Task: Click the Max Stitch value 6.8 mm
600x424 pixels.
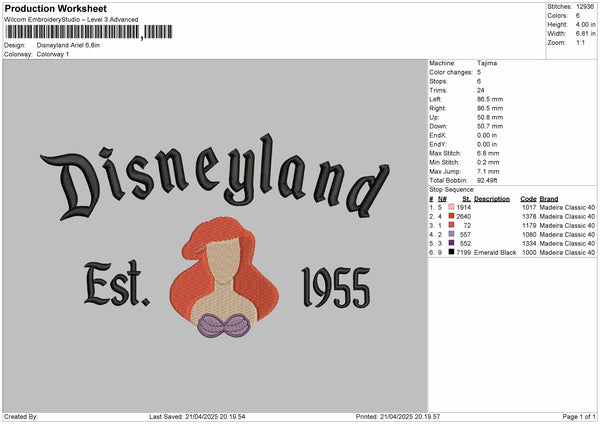Action: pos(488,153)
